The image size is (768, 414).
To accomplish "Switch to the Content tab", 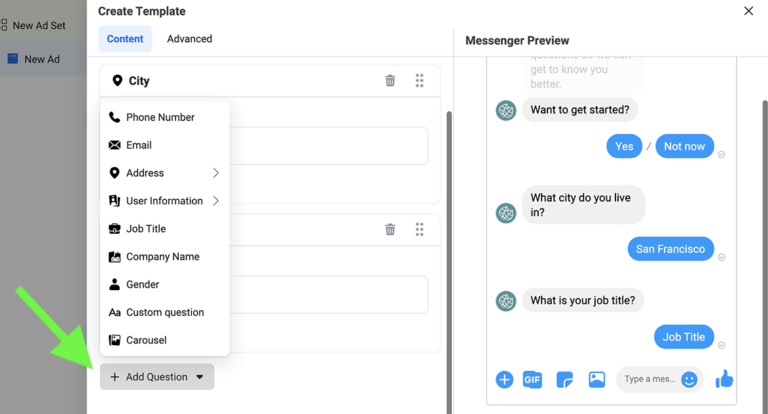I will point(125,39).
